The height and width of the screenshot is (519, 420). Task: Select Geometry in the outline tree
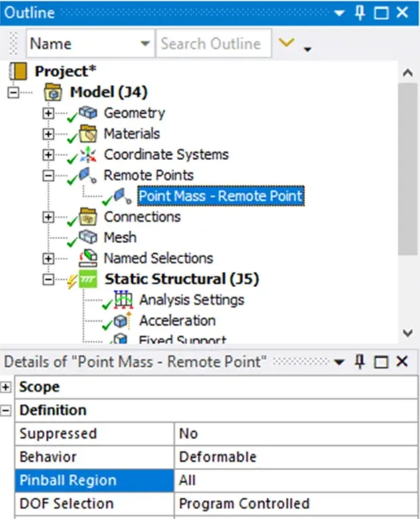point(134,113)
